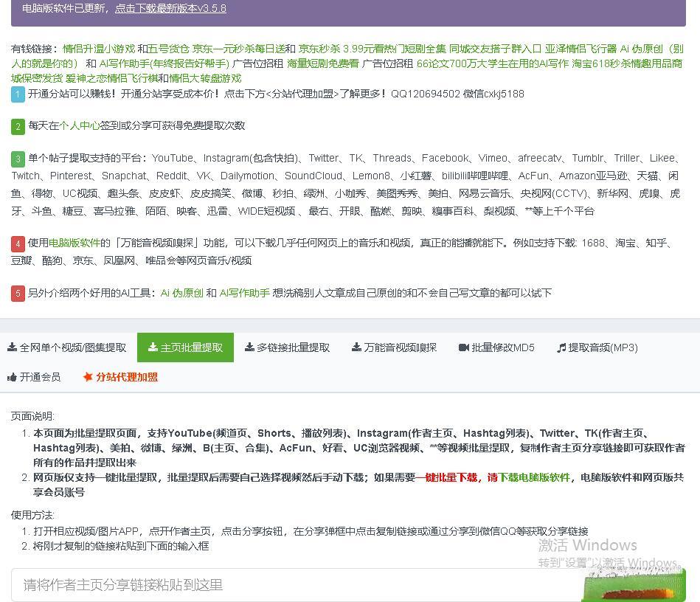Click the thumbs-up icon beside 开通会员
The width and height of the screenshot is (700, 602).
pyautogui.click(x=12, y=377)
